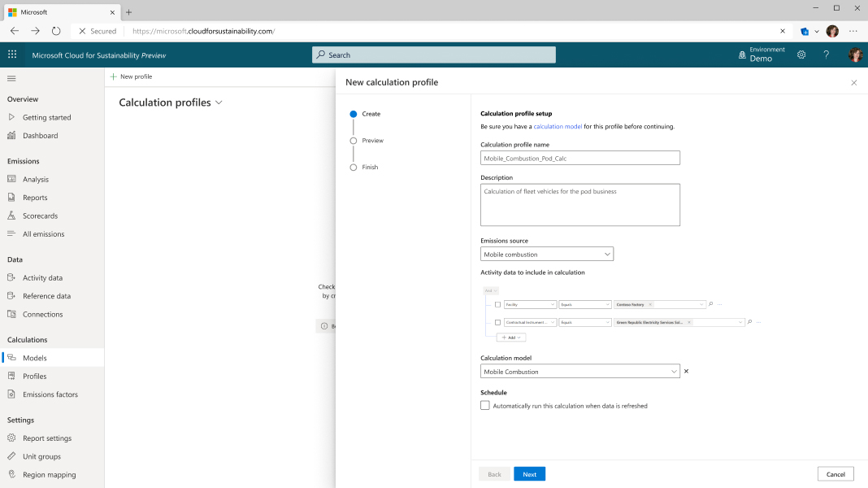The height and width of the screenshot is (488, 868).
Task: Click the Models icon under Calculations
Action: tap(11, 358)
